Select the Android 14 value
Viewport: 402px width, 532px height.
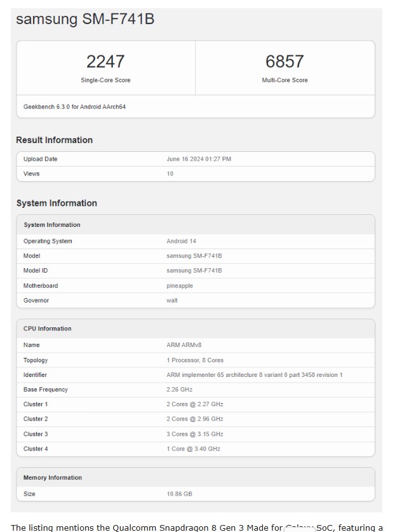click(x=181, y=242)
